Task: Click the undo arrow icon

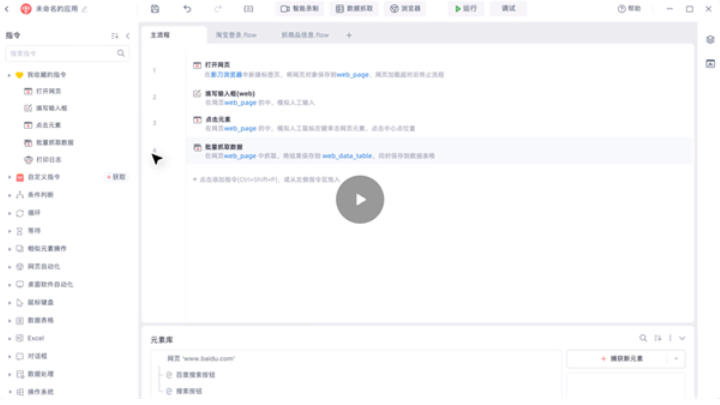Action: (187, 8)
